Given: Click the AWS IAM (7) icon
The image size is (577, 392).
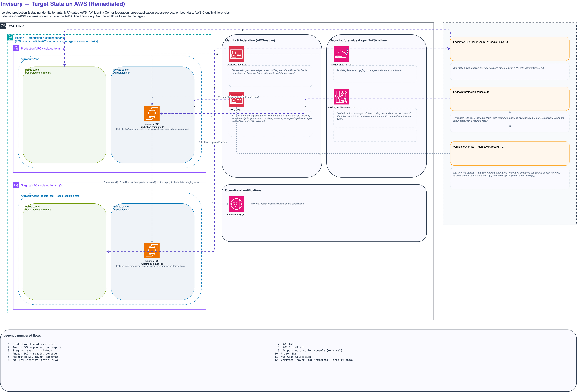Looking at the screenshot, I should click(236, 99).
